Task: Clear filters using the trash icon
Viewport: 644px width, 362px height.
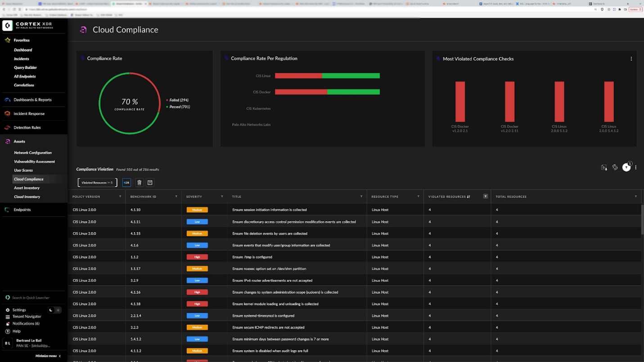Action: pyautogui.click(x=140, y=182)
